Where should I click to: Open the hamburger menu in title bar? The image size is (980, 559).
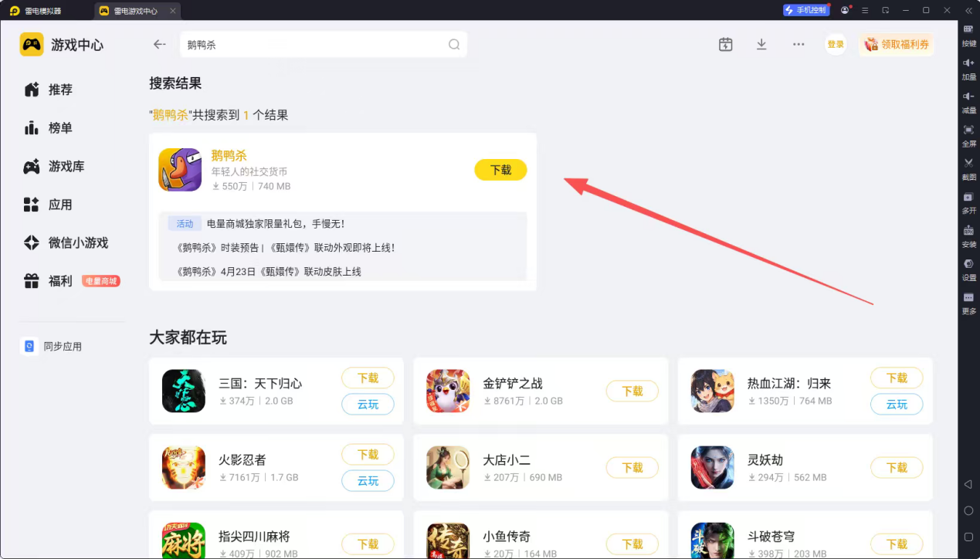pyautogui.click(x=866, y=10)
